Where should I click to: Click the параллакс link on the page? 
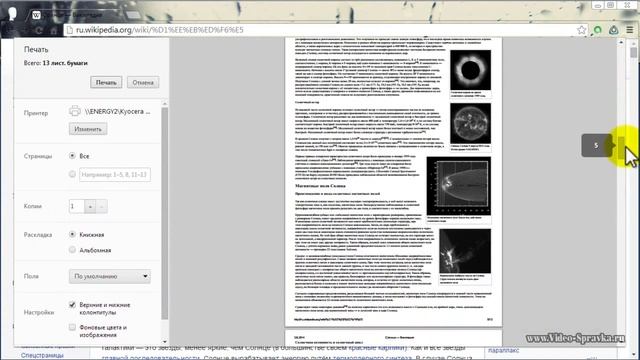tap(504, 350)
